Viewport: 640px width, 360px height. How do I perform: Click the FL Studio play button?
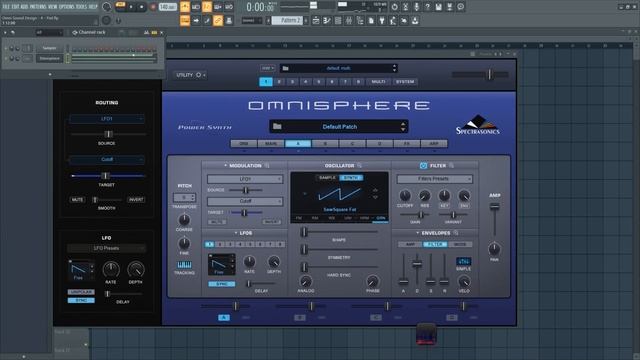[x=131, y=7]
